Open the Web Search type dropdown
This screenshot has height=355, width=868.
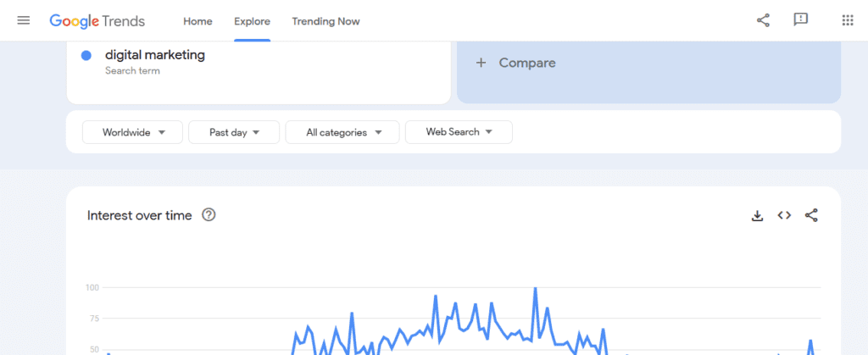[x=458, y=132]
